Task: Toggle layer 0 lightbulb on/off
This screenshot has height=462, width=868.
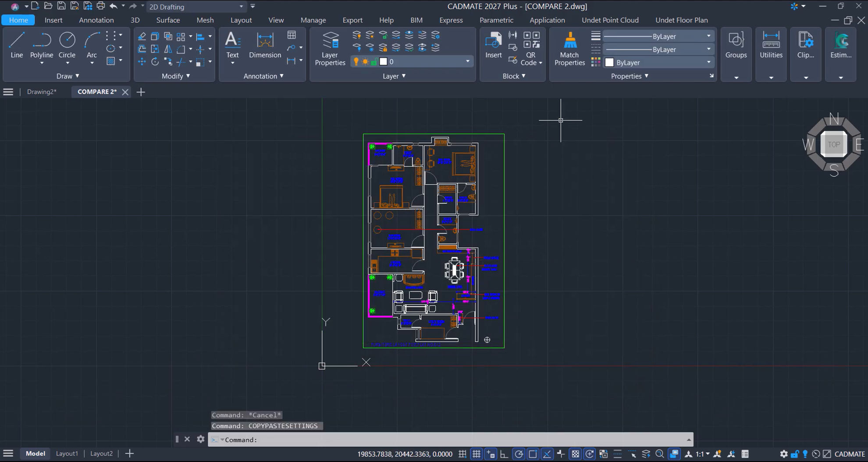Action: click(356, 62)
